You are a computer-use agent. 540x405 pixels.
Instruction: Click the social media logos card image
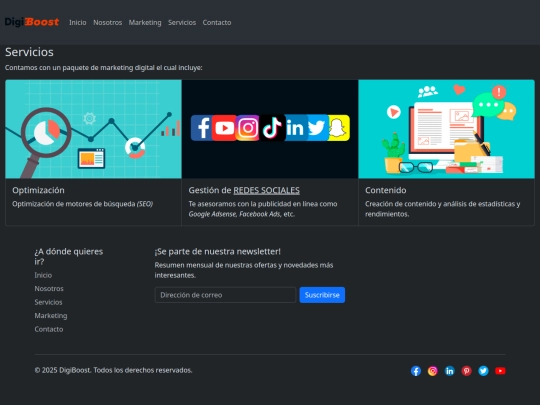270,129
